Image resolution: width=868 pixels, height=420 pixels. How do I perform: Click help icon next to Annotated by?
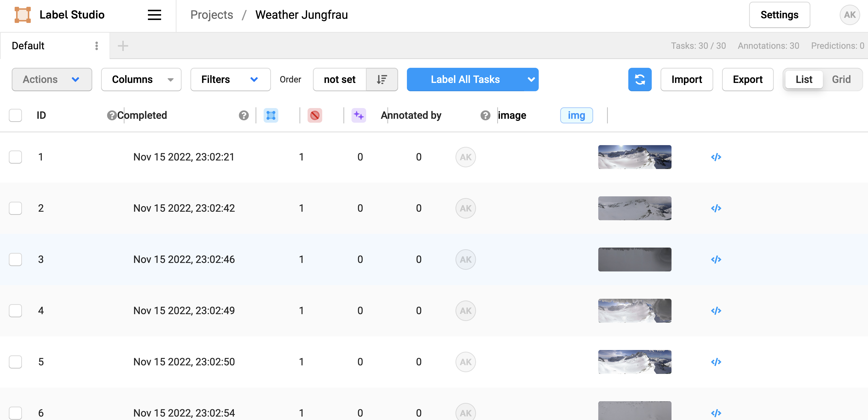pyautogui.click(x=485, y=116)
